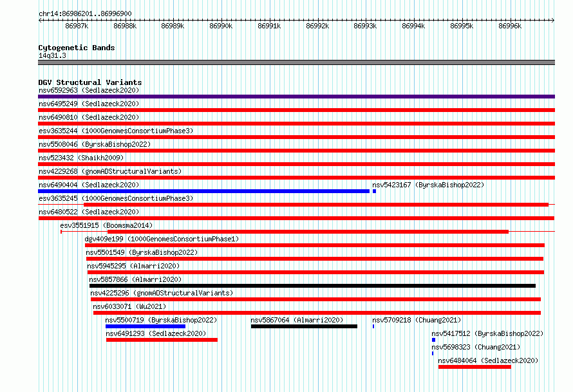Click the red nsv6495249 variant bar
The width and height of the screenshot is (573, 392).
pyautogui.click(x=296, y=110)
